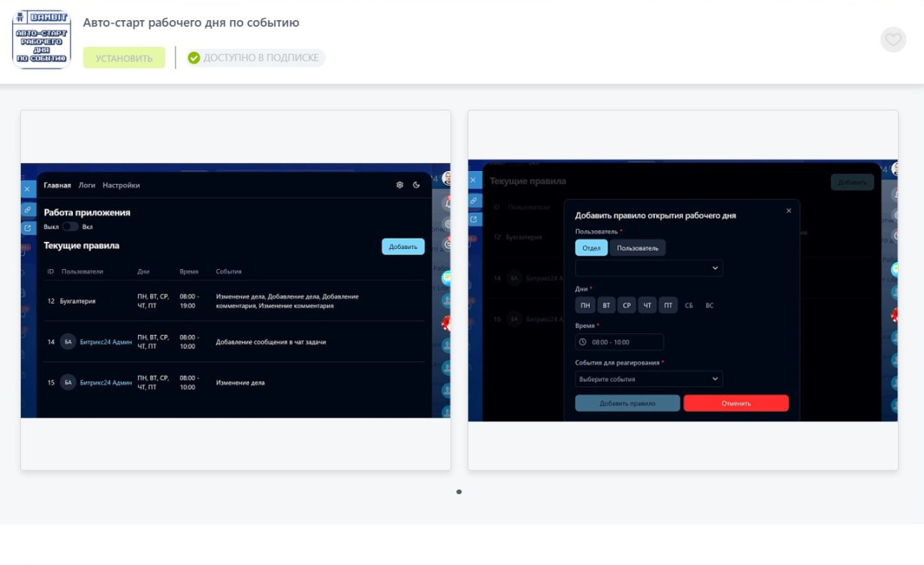Click the БА avatar in row 14

(68, 342)
